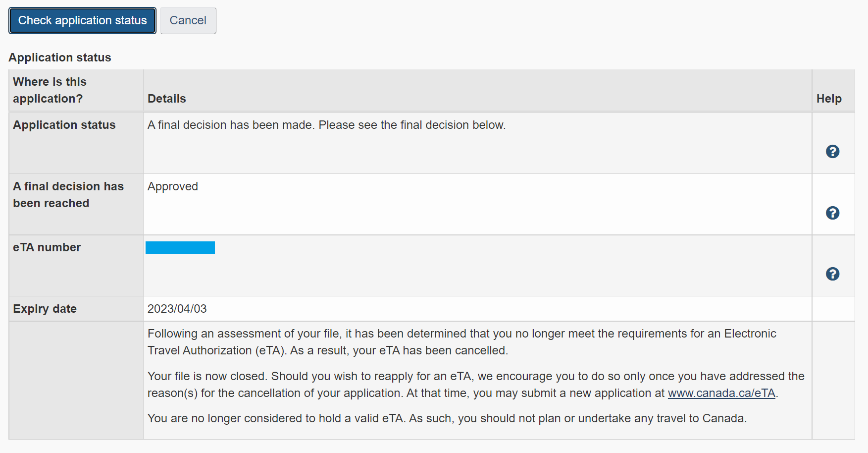Open help for the Application status row
The image size is (868, 453).
(832, 151)
